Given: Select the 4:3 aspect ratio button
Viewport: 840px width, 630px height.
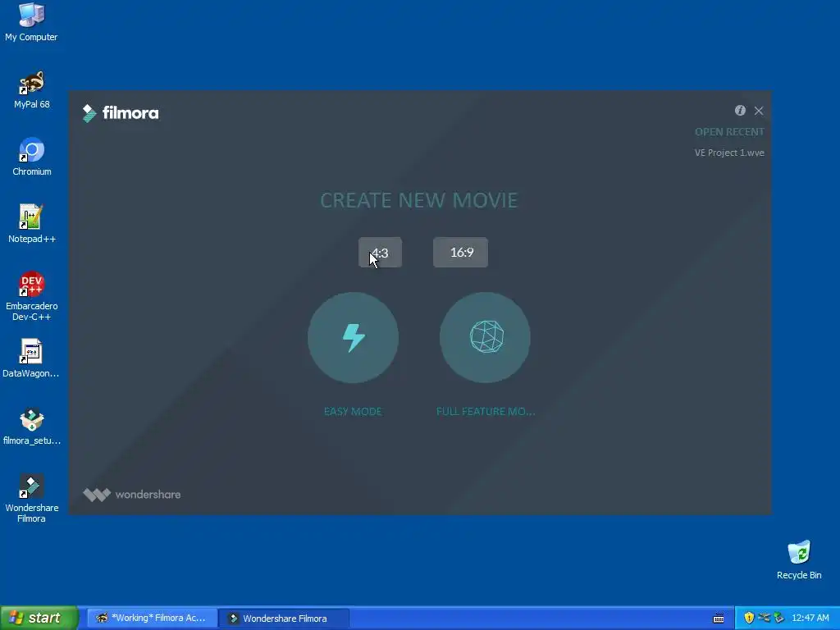Looking at the screenshot, I should click(380, 253).
